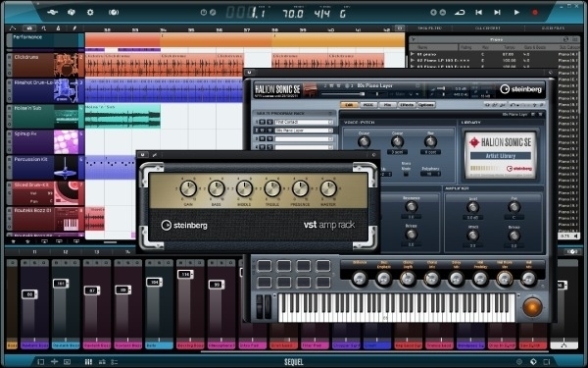
Task: Solo slot 1 in multi program rack
Action: coord(269,122)
